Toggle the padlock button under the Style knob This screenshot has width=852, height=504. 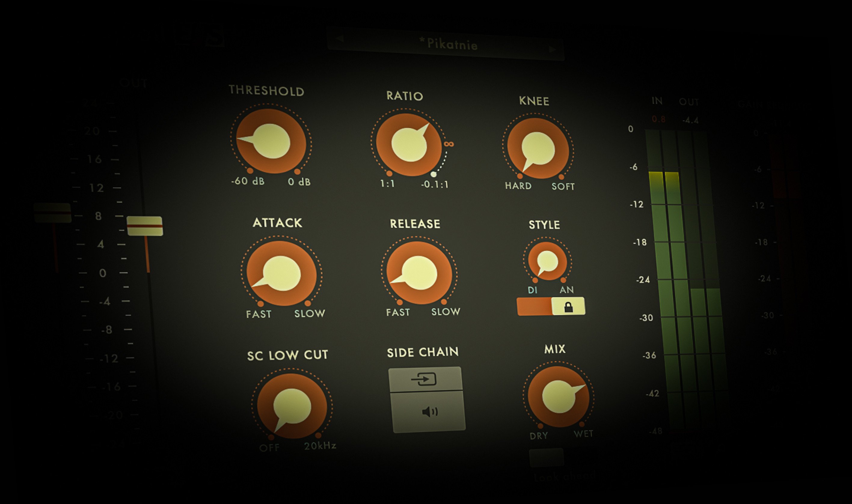click(x=568, y=306)
